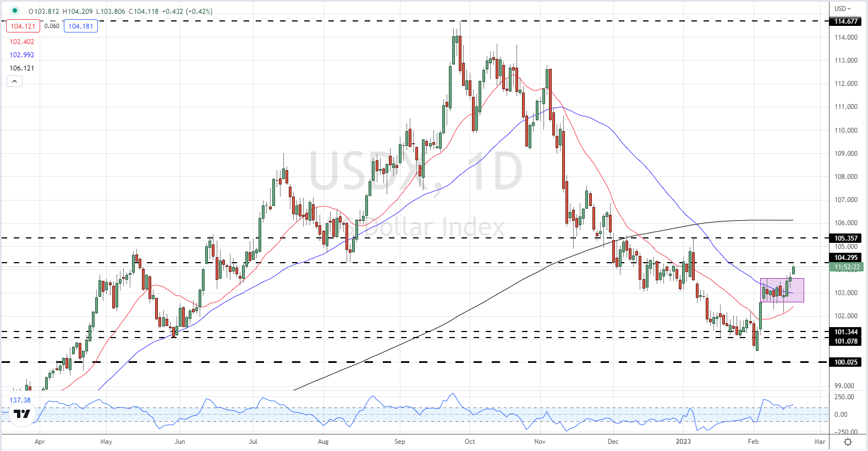Select the 114.677 price level label
The image size is (868, 451).
[x=845, y=21]
